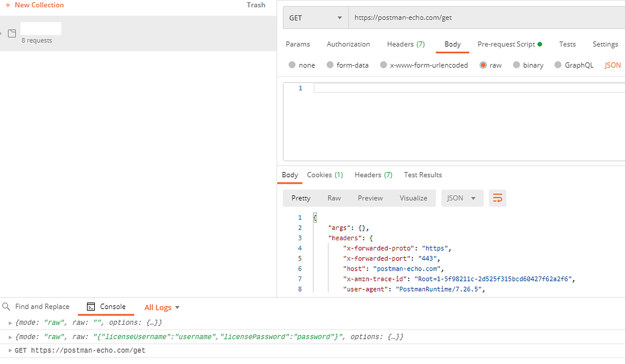Switch to the Headers (7) request tab
The height and width of the screenshot is (364, 625).
tap(405, 44)
